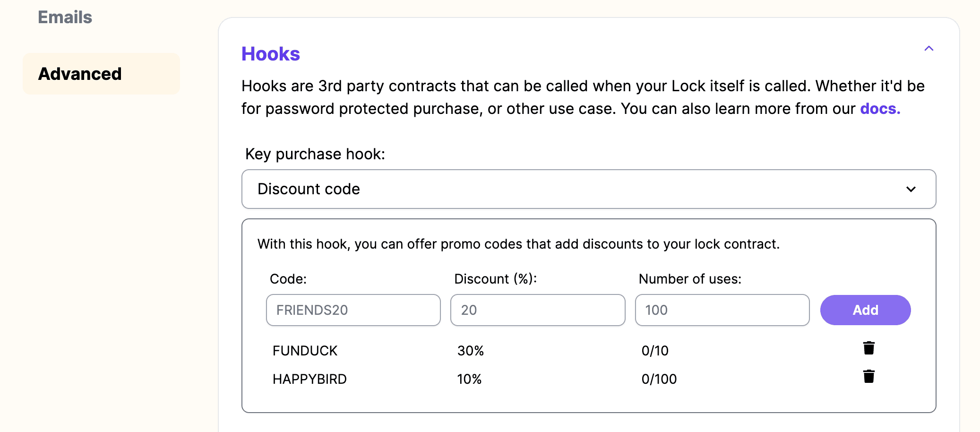Open the Key purchase hook dropdown

(x=589, y=189)
